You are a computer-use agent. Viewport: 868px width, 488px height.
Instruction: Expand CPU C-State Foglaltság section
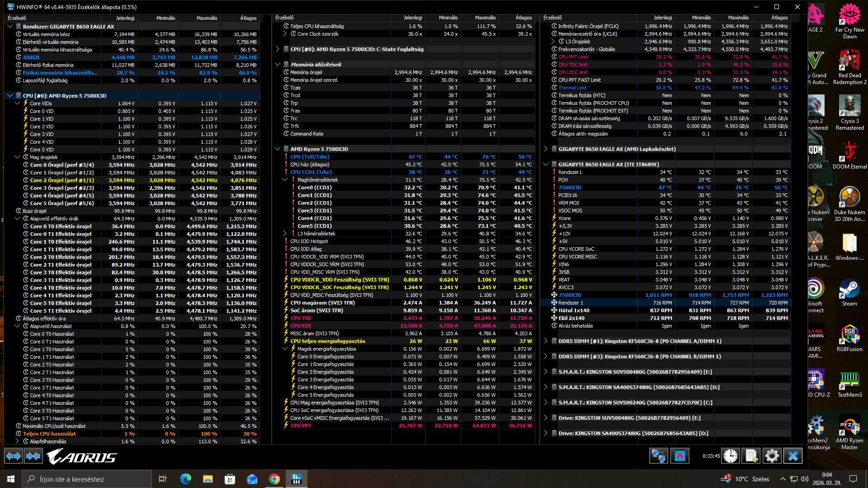tap(278, 49)
